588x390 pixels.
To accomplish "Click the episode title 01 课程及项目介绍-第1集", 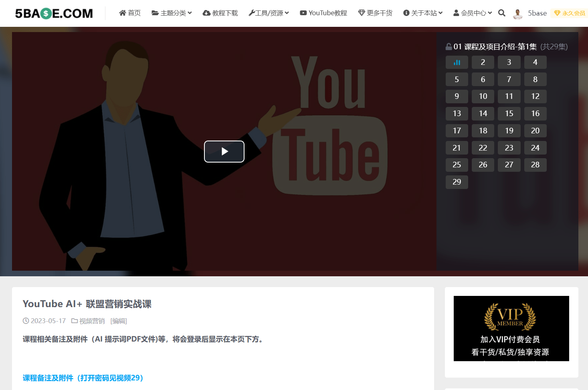I will 495,47.
